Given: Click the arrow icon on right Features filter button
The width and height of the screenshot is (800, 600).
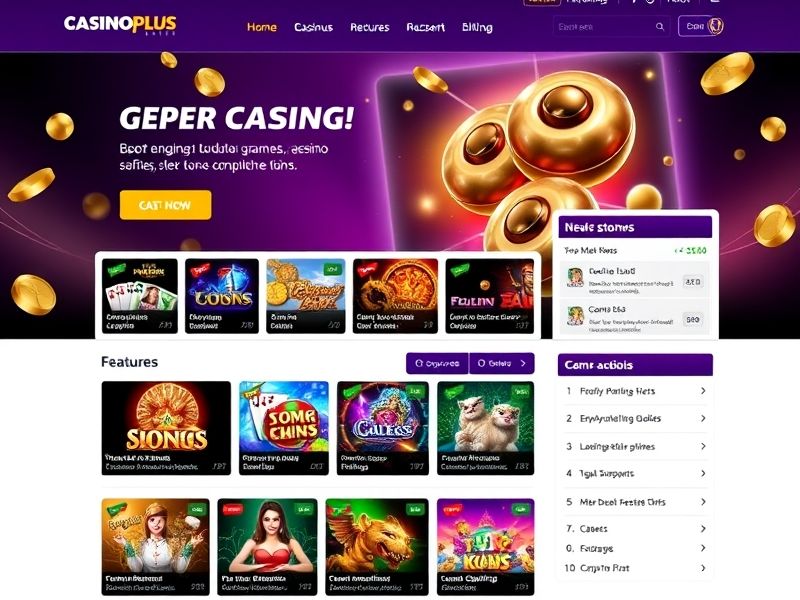Looking at the screenshot, I should click(523, 363).
